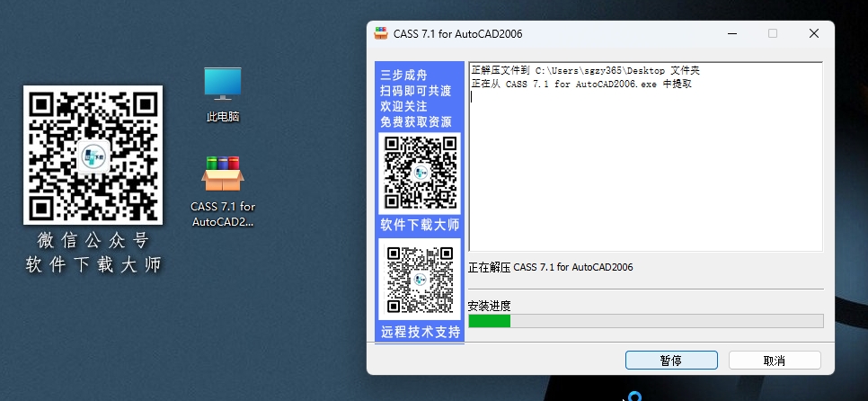Image resolution: width=868 pixels, height=401 pixels.
Task: Click the 软件下载大师 sidebar label
Action: click(x=420, y=226)
